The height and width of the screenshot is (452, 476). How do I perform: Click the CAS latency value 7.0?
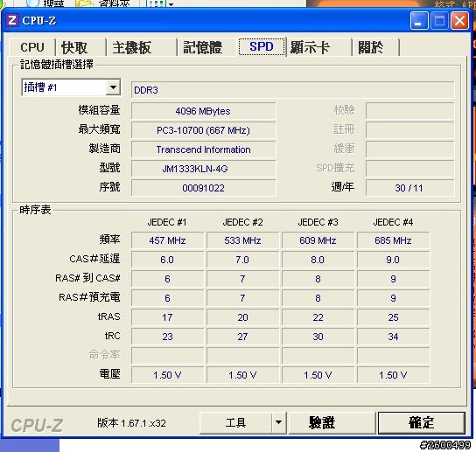pos(242,260)
